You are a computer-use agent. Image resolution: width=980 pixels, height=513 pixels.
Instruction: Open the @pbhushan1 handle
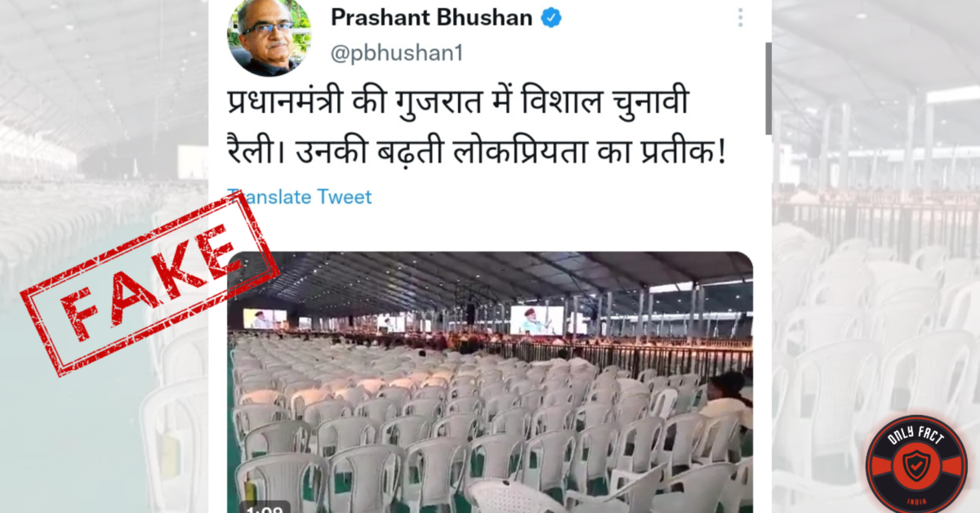point(396,53)
